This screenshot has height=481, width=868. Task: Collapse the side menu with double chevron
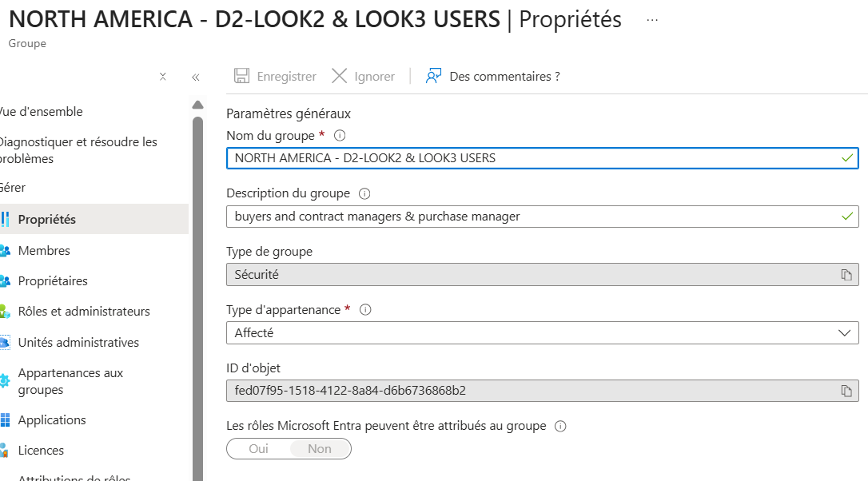(x=195, y=77)
